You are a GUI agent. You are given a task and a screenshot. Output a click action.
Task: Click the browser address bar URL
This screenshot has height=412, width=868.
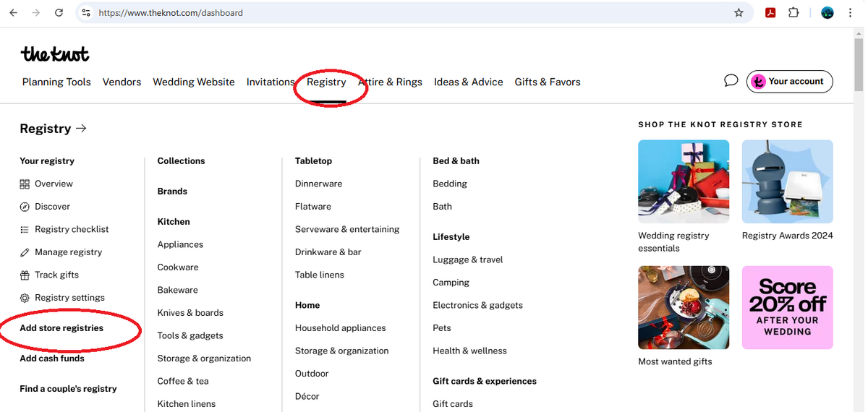(170, 13)
